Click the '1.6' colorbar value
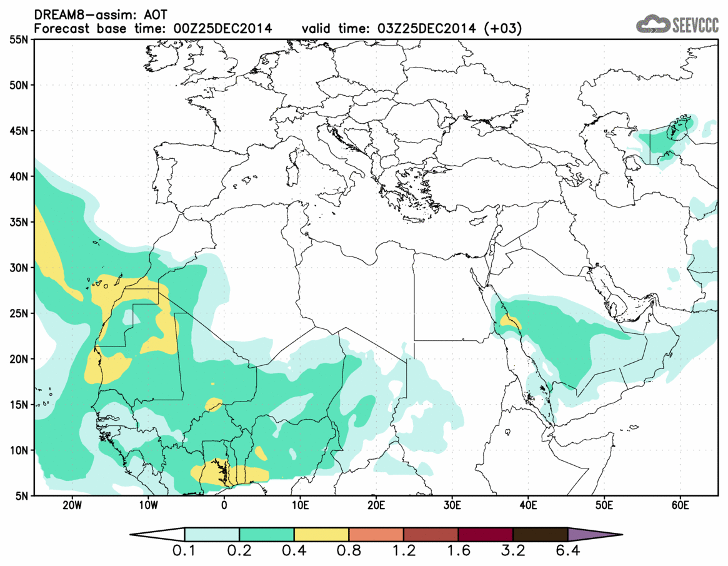The width and height of the screenshot is (728, 566). 458,551
